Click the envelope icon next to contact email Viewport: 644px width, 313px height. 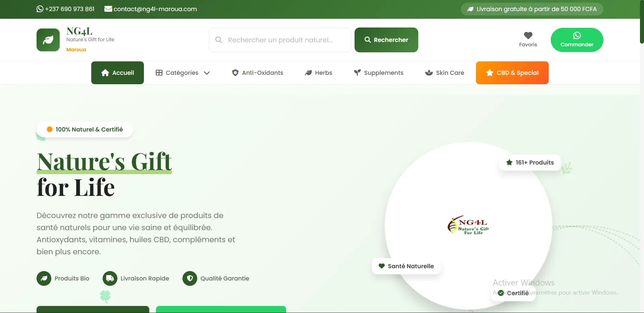pos(108,9)
